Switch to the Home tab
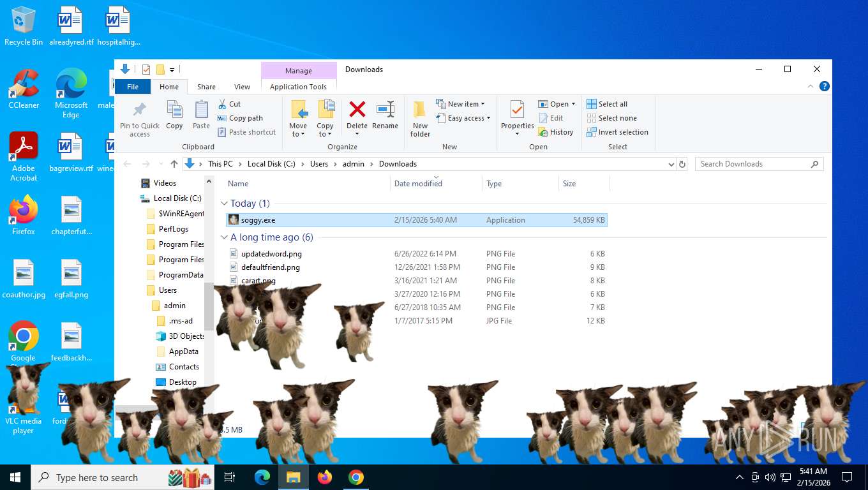 click(x=169, y=87)
